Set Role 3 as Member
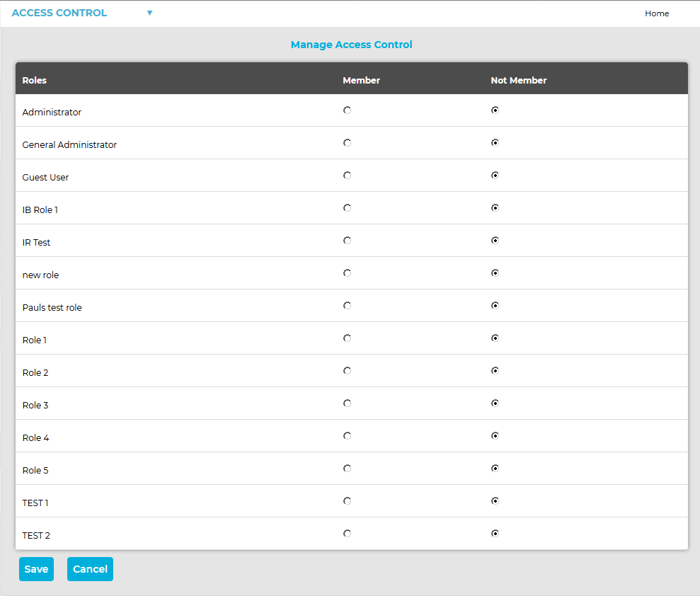Screen dimensions: 700x596 pyautogui.click(x=348, y=403)
